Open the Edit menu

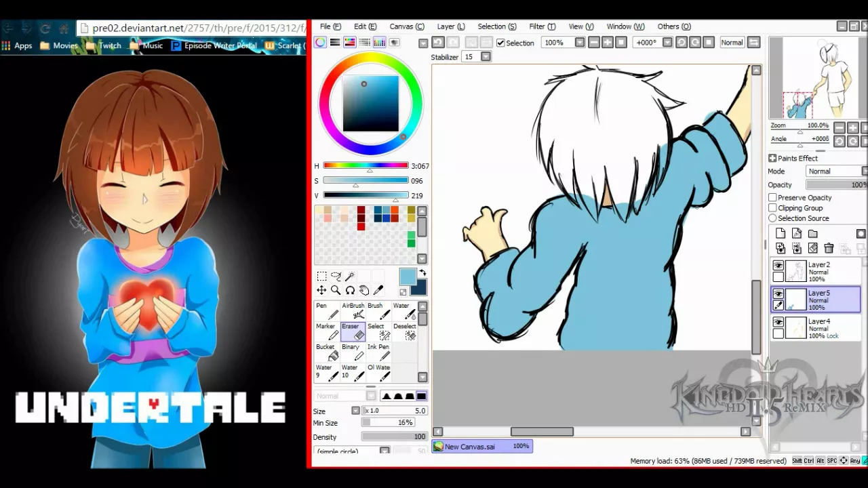pos(365,26)
